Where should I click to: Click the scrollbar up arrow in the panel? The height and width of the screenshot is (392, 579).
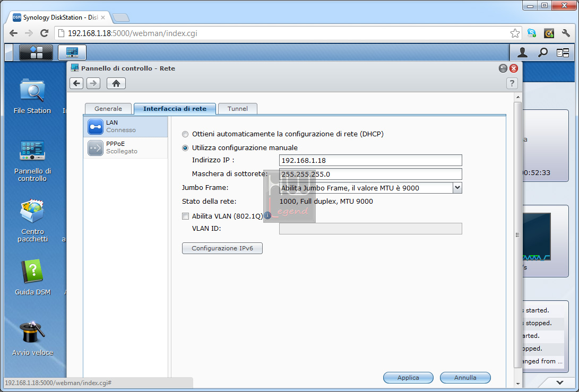point(517,97)
